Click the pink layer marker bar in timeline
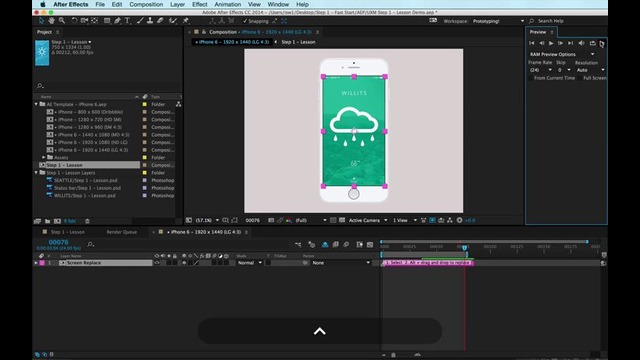Image resolution: width=640 pixels, height=360 pixels. pos(427,263)
